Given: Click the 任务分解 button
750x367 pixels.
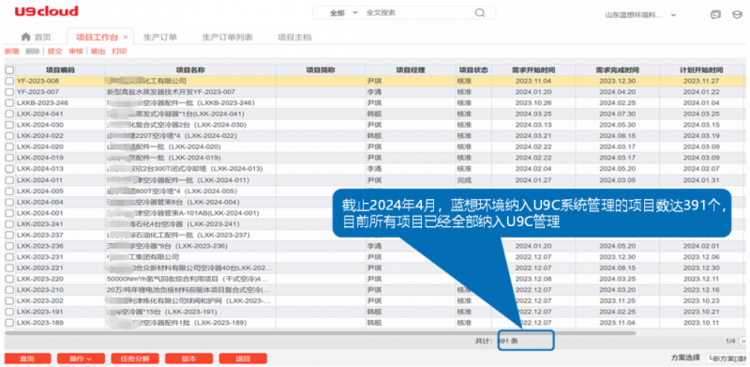Looking at the screenshot, I should point(135,358).
